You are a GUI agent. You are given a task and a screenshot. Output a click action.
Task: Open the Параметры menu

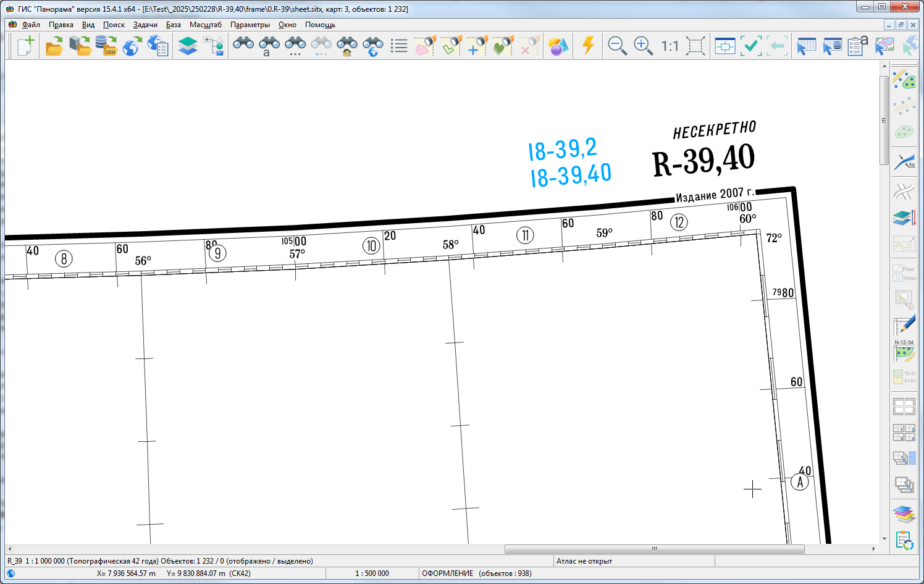[x=250, y=25]
